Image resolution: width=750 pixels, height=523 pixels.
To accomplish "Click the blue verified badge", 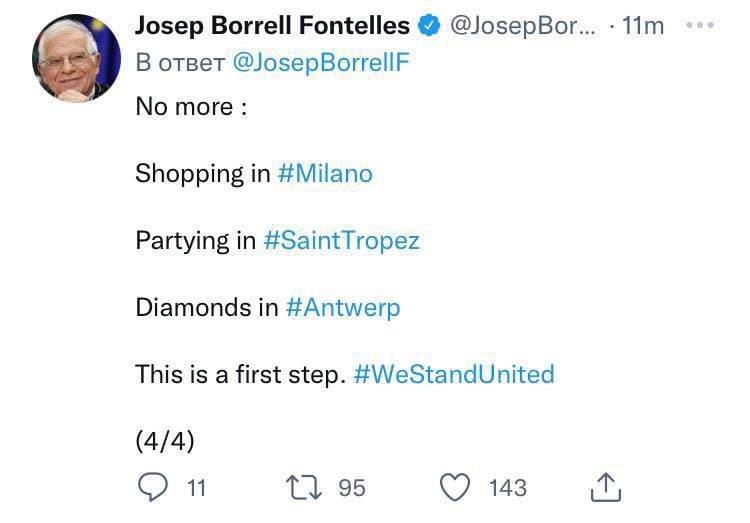I will click(429, 26).
